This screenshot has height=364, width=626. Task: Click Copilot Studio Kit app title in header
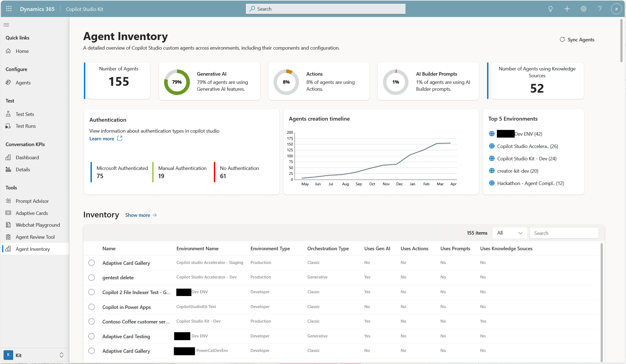84,9
